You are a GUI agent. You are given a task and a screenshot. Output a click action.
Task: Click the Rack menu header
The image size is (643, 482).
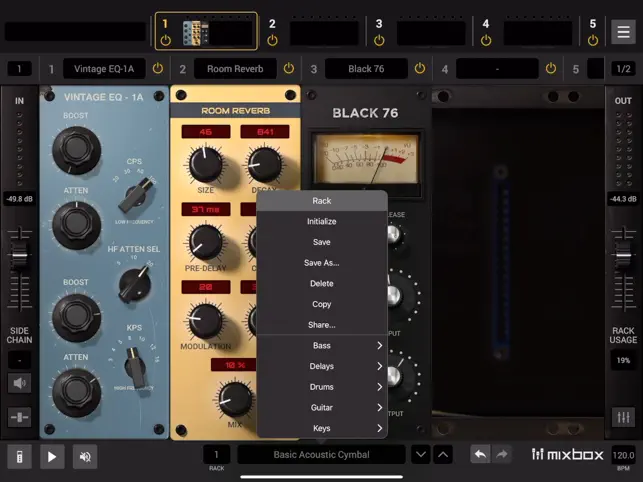click(x=322, y=201)
